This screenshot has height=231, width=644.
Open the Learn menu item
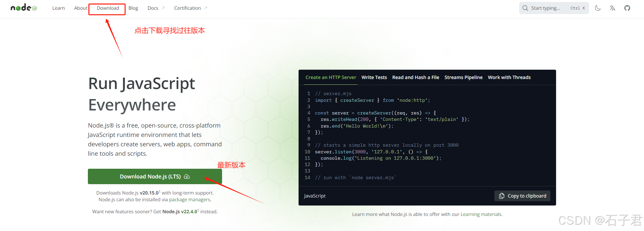point(58,8)
